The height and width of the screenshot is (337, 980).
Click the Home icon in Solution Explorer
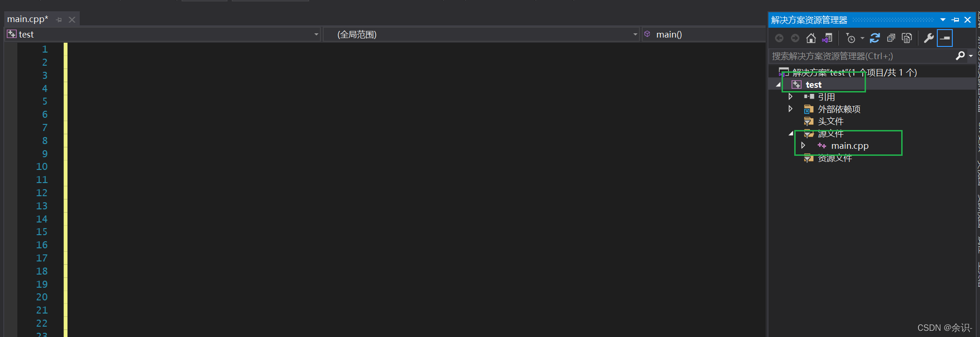click(811, 38)
